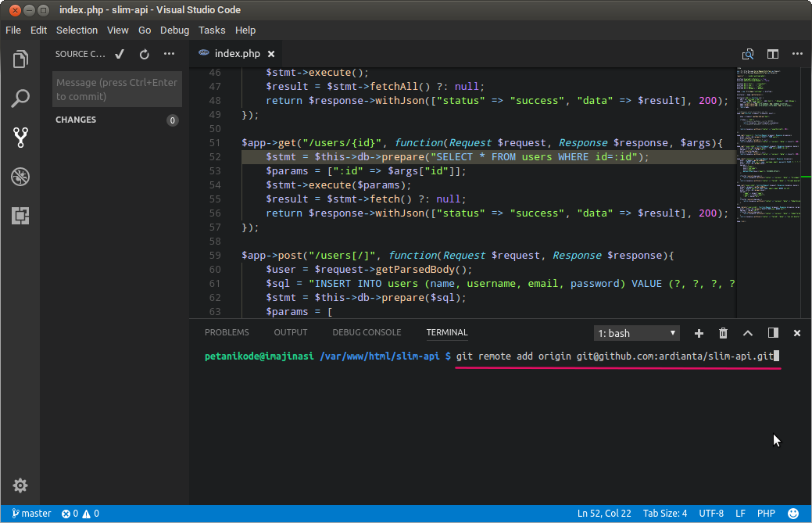Open Settings via the gear icon

tap(20, 485)
